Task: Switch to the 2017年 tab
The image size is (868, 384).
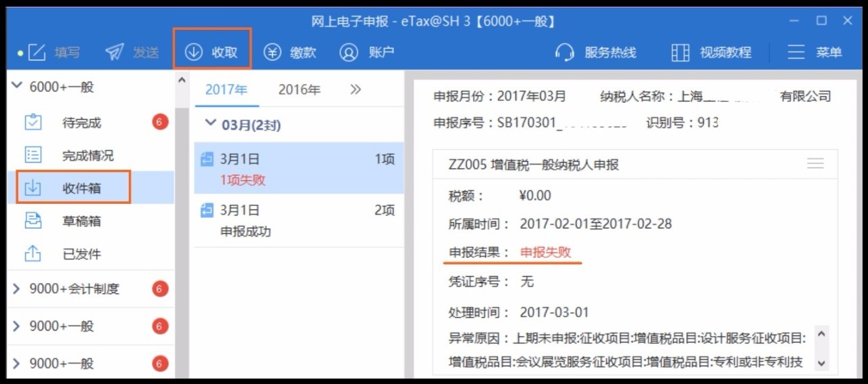Action: (x=226, y=89)
